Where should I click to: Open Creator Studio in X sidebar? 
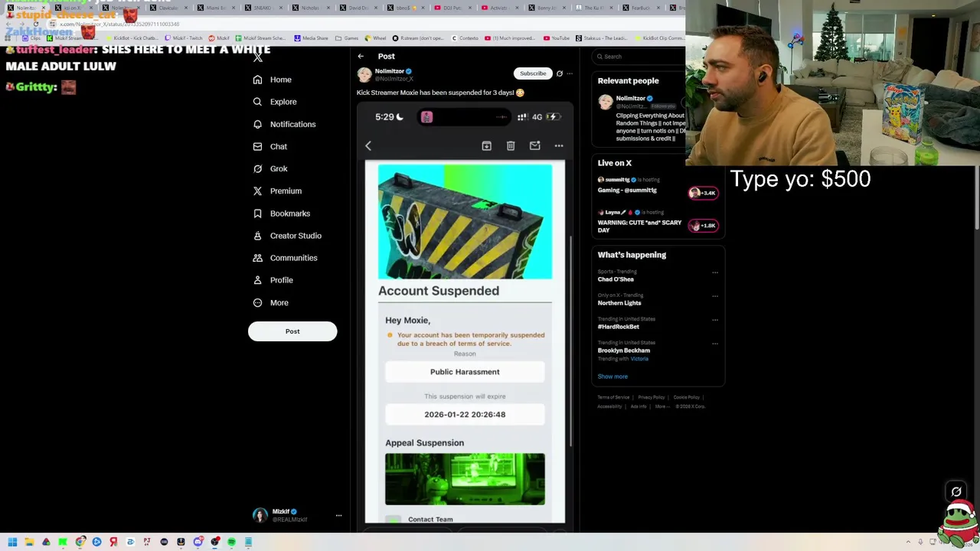click(287, 236)
